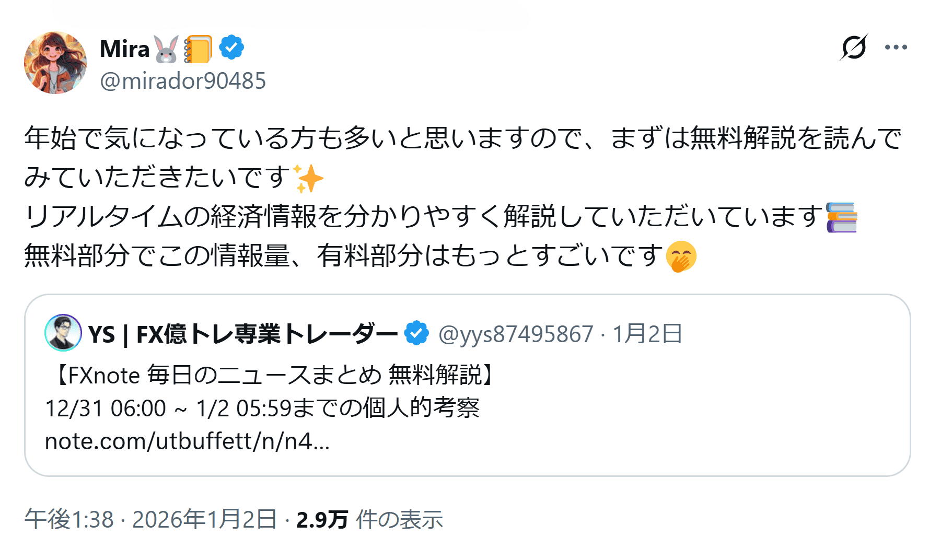
Task: Click the @yys87495867 handle
Action: 516,334
